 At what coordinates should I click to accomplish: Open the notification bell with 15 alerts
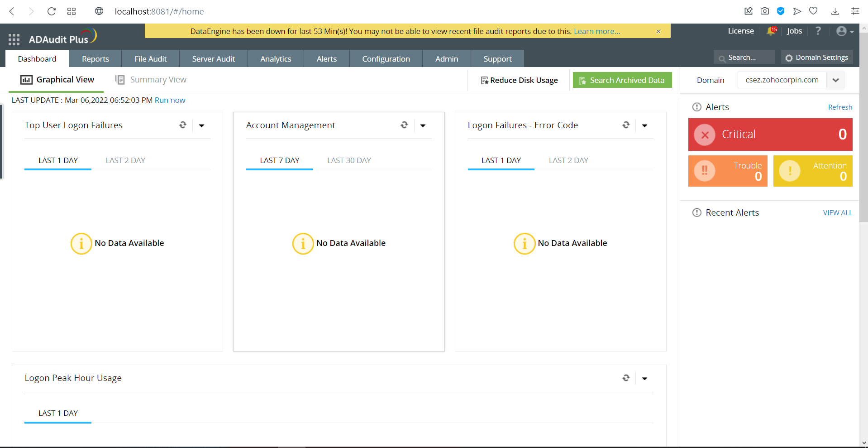coord(771,31)
